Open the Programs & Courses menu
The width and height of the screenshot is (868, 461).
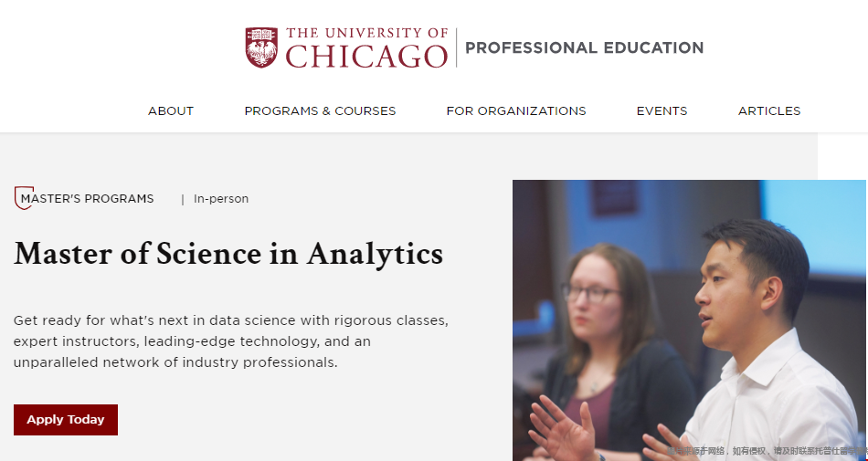coord(320,111)
